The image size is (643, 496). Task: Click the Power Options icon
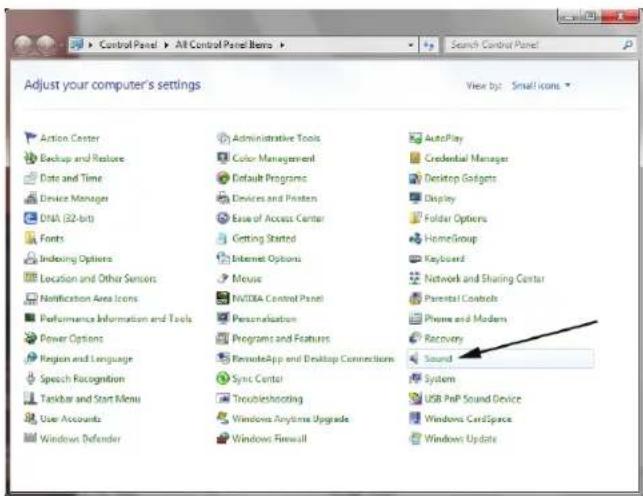[x=30, y=338]
